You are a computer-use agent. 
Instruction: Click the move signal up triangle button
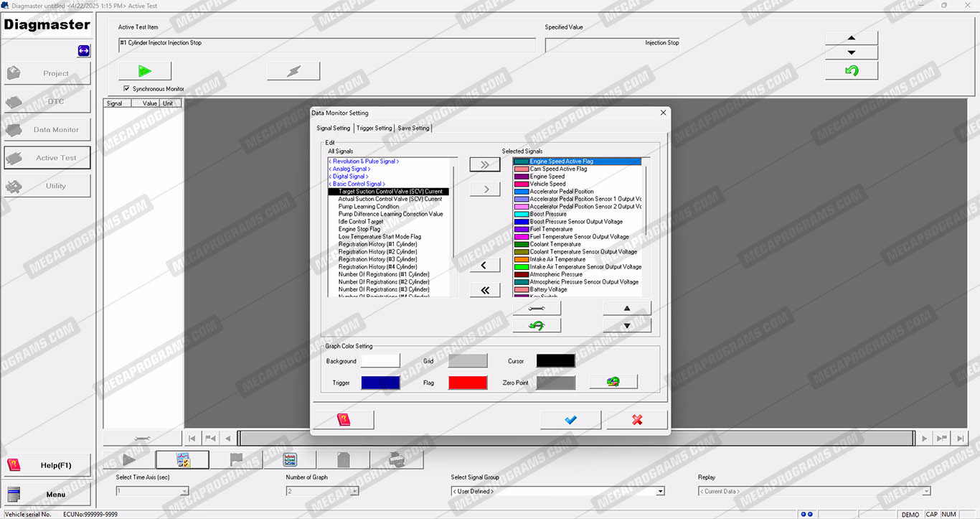[x=627, y=309]
